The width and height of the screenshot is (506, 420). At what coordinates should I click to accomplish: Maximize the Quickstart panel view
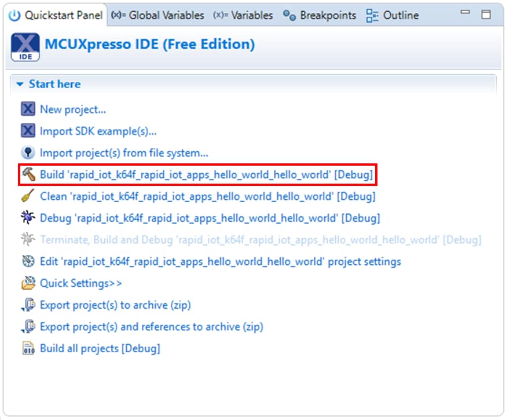(486, 14)
